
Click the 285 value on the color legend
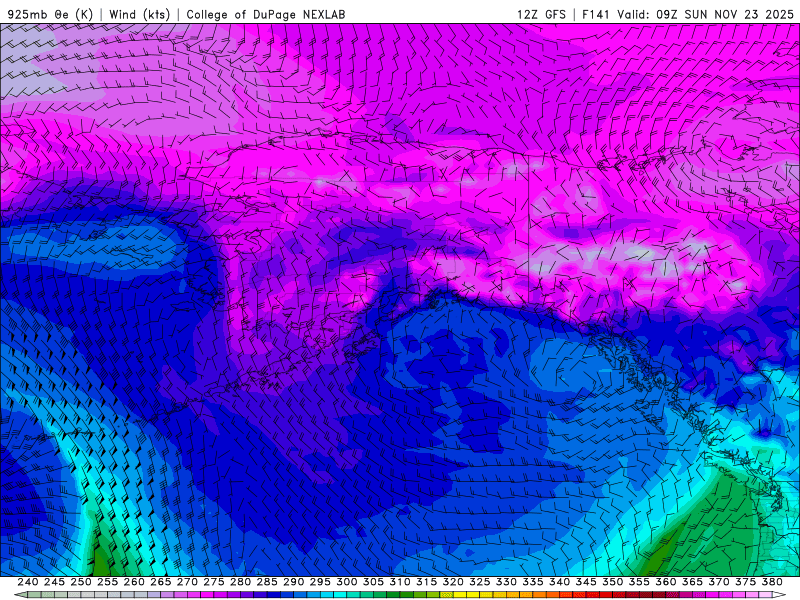pyautogui.click(x=267, y=582)
